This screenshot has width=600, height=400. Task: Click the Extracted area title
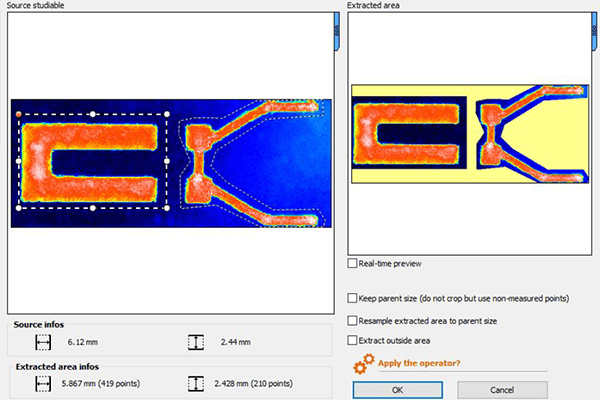(x=373, y=5)
